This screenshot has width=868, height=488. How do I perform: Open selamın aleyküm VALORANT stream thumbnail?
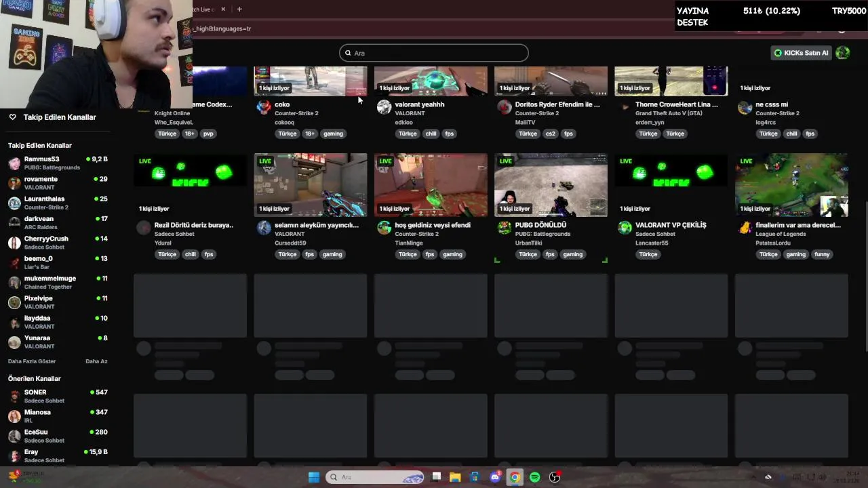(x=311, y=185)
